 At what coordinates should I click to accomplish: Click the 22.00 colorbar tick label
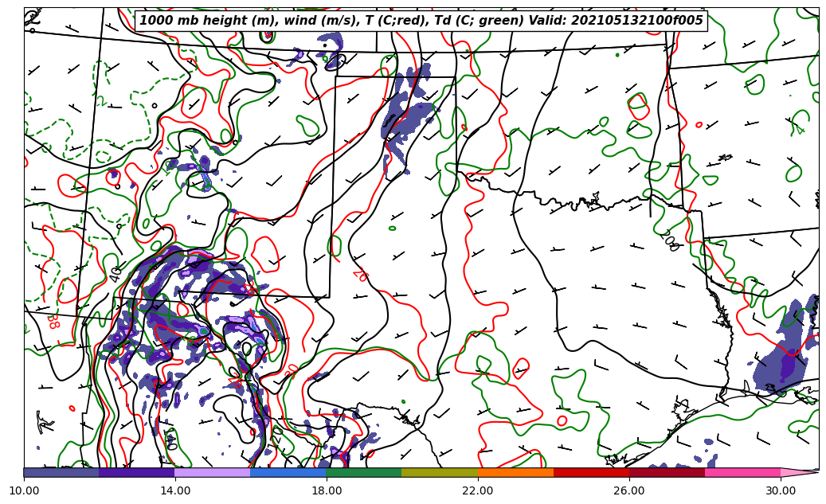pos(478,490)
